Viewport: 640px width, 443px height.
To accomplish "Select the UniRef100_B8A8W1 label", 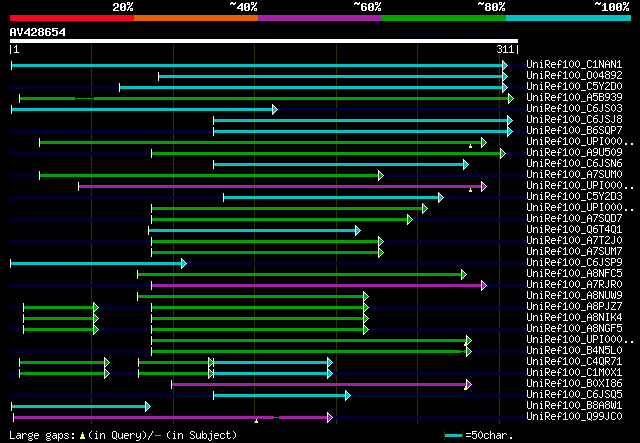I will coord(574,406).
